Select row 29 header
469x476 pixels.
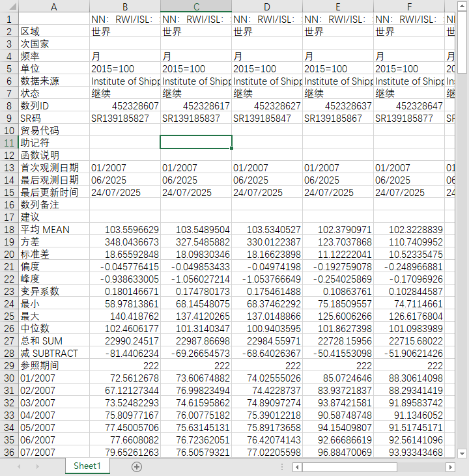(9, 365)
